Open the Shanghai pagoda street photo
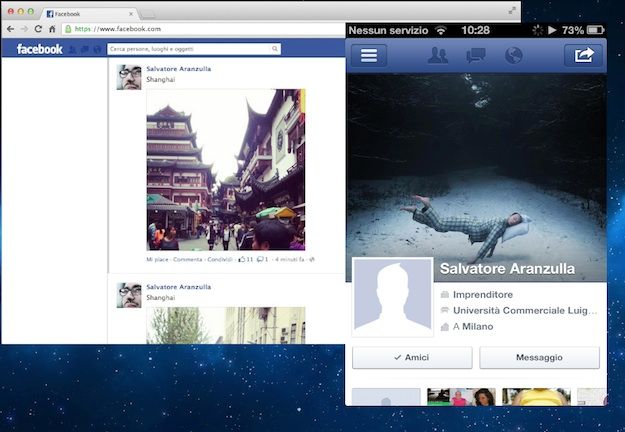625x432 pixels. coord(226,169)
